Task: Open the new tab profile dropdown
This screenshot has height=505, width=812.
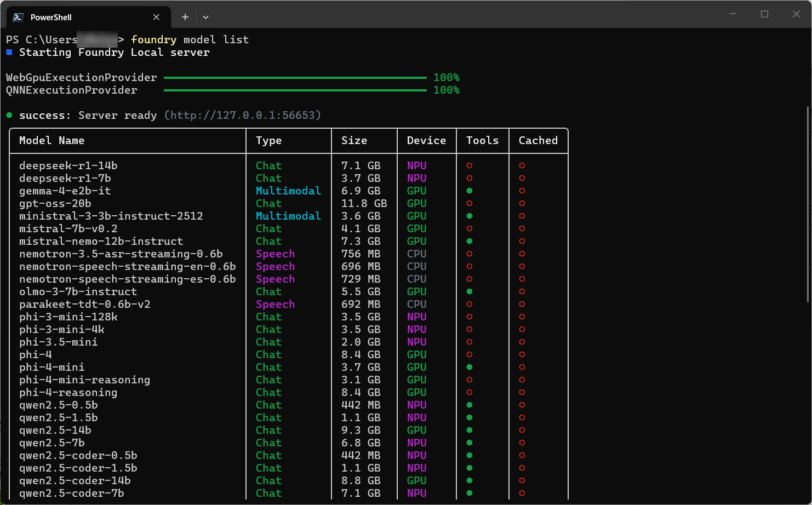Action: [205, 17]
